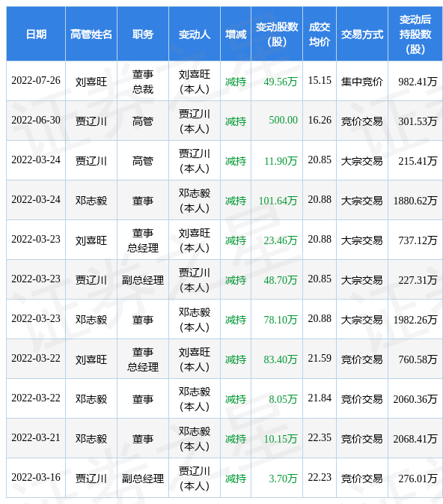Click price 22.35 cell
The width and height of the screenshot is (443, 504).
[320, 438]
